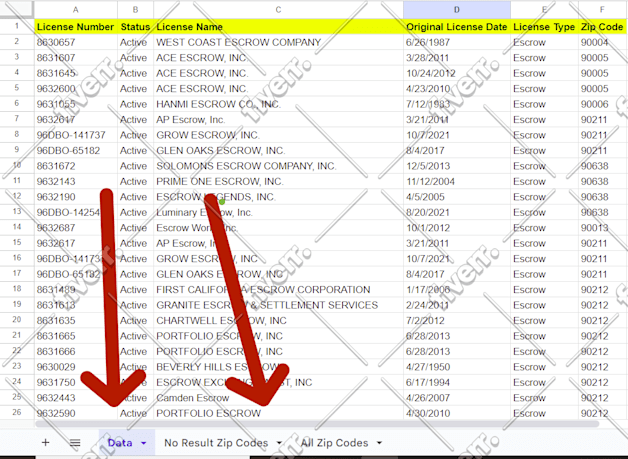The image size is (628, 459).
Task: Select the License Number header cell
Action: pyautogui.click(x=76, y=27)
